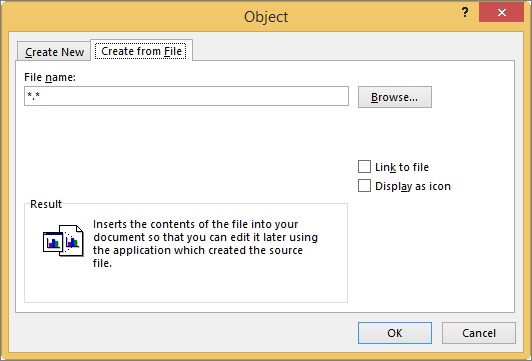Click the Object title bar text
The height and width of the screenshot is (361, 532).
(266, 16)
